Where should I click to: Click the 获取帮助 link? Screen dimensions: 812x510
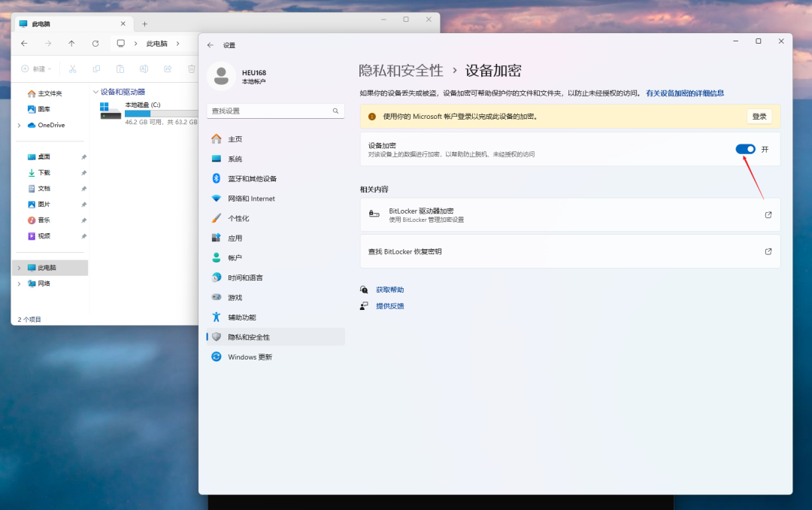click(x=389, y=290)
